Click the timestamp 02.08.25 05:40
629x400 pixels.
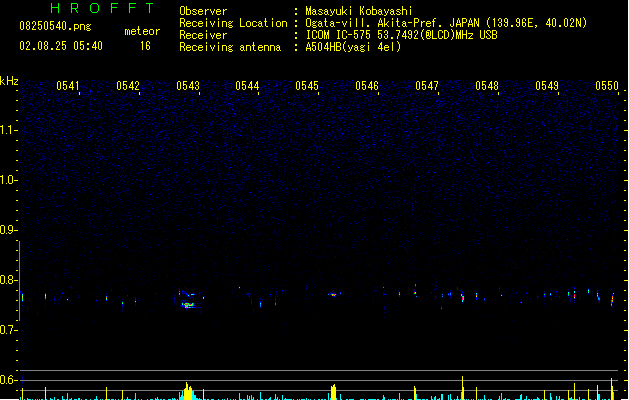(61, 46)
